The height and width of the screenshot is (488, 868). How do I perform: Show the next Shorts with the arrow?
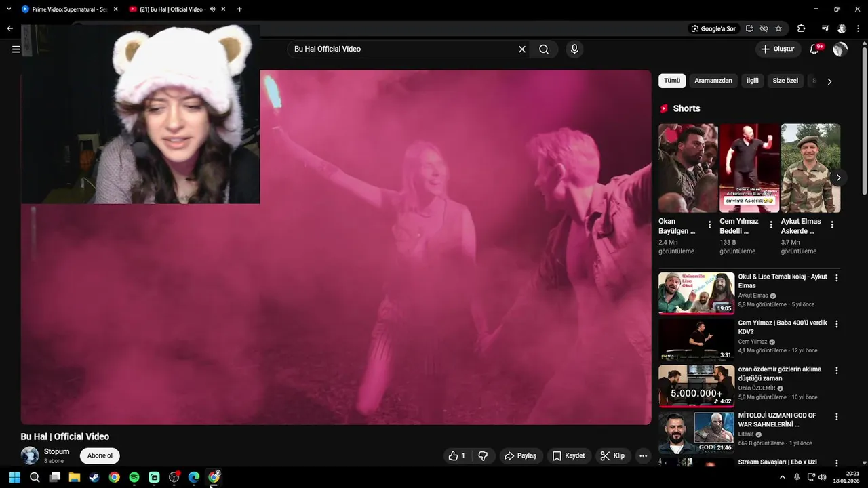838,178
